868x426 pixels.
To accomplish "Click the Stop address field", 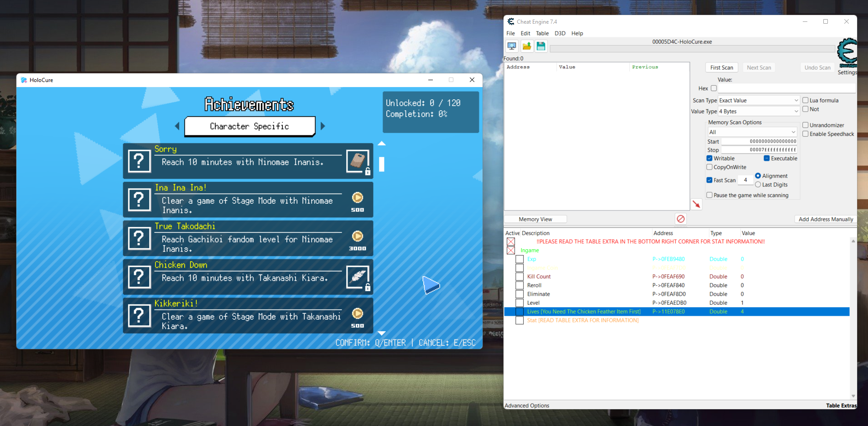I will click(x=759, y=149).
